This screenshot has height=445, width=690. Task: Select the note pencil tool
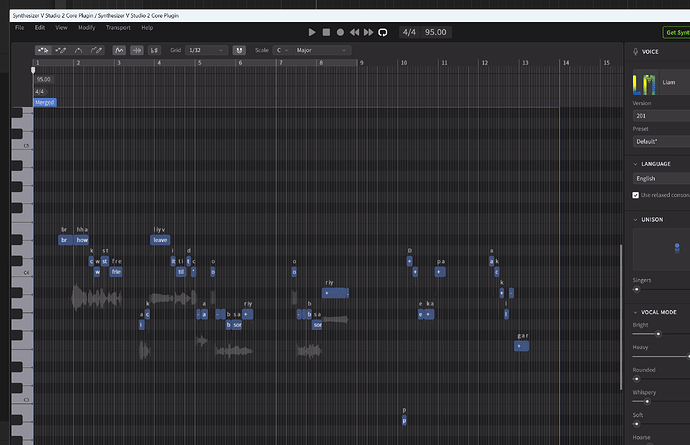(61, 51)
